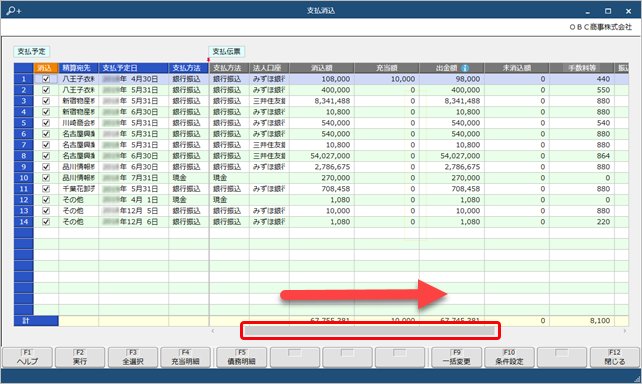The image size is (642, 384).
Task: Click 消込額 cell 54,027,000
Action: pyautogui.click(x=322, y=156)
